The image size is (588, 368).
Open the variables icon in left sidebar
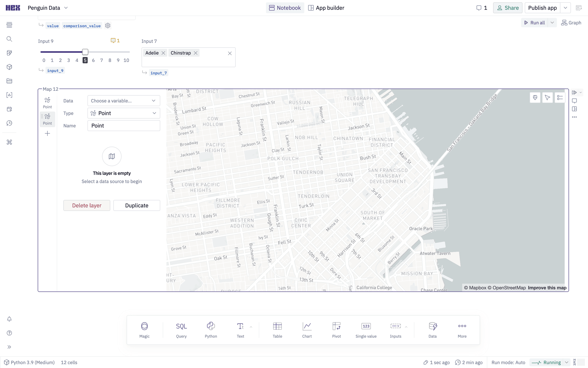coord(9,95)
